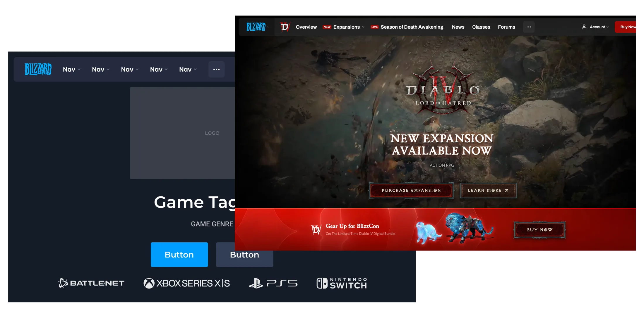Expand the fourth Nav dropdown in the wireframe
Screen dimensions: 644x318
click(159, 70)
